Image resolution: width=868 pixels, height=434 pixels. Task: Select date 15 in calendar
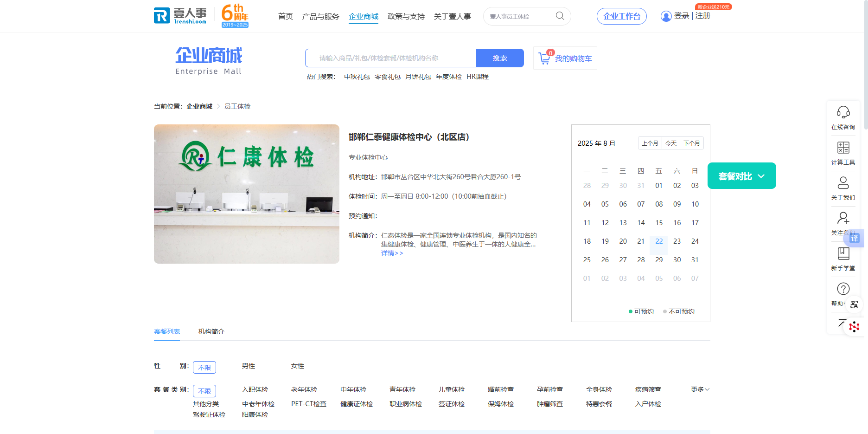point(659,223)
